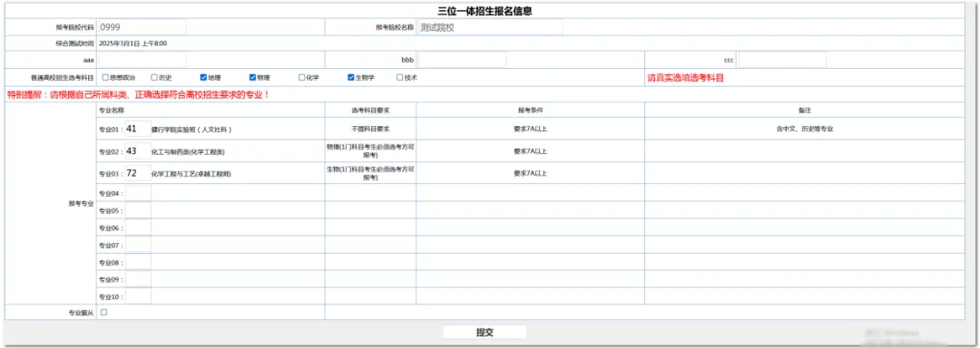980x348 pixels.
Task: Submit the form with 提交 button
Action: (x=485, y=333)
